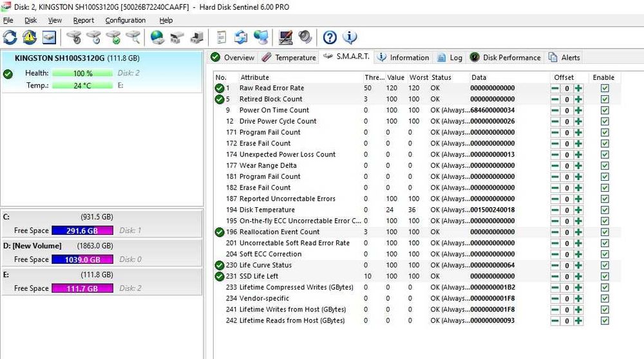Open the report document toolbar icon
This screenshot has width=644, height=359.
coord(222,37)
